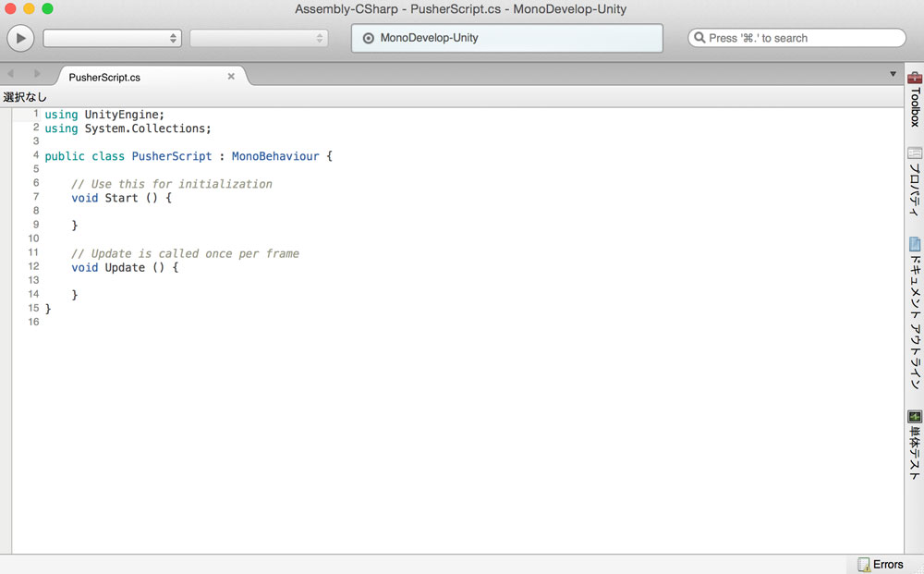The image size is (924, 574).
Task: Open the 選択なし breadcrumb selector
Action: [x=25, y=97]
